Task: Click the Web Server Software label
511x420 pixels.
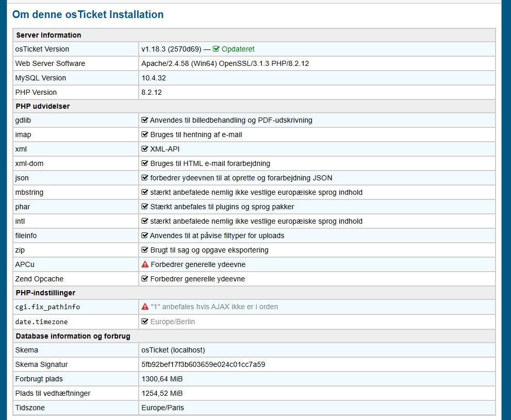Action: pyautogui.click(x=50, y=63)
